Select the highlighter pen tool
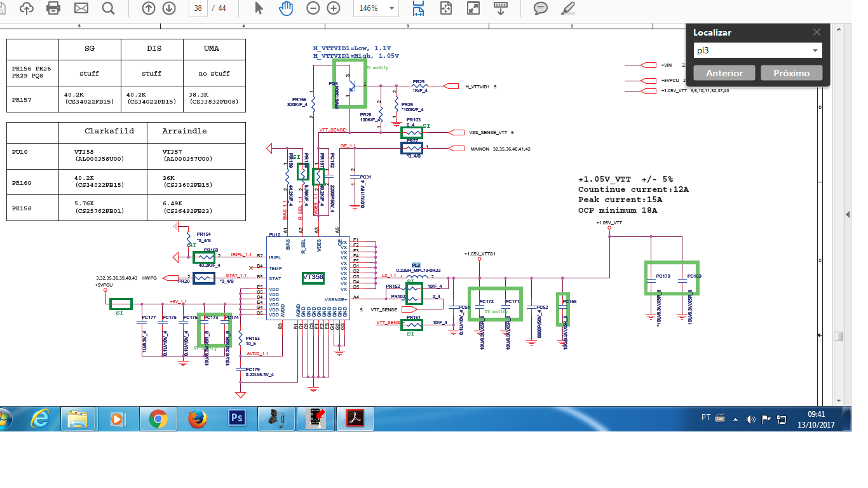868x488 pixels. 568,8
